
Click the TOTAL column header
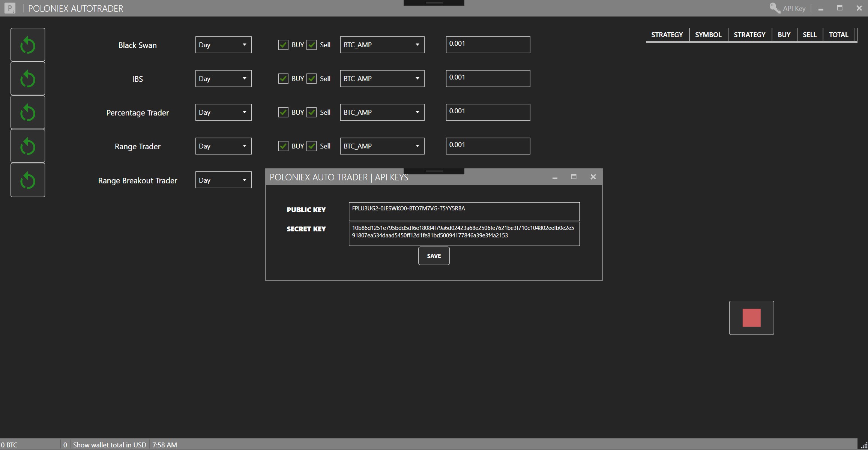click(838, 35)
